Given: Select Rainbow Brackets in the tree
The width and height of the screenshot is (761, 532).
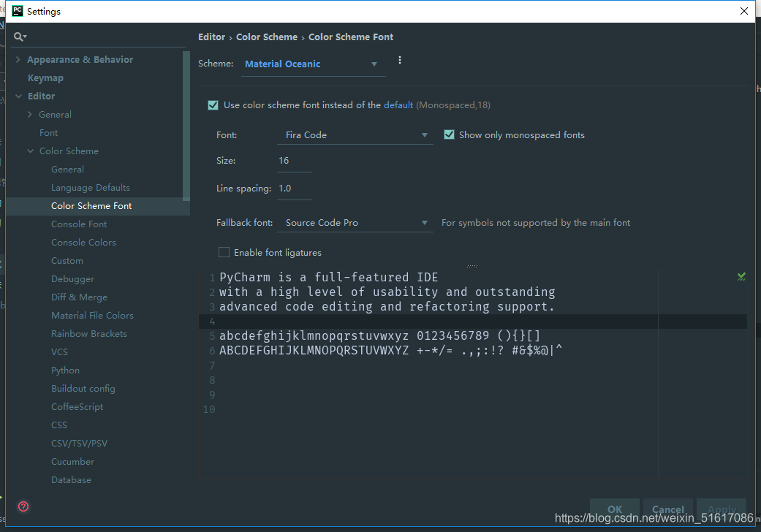Looking at the screenshot, I should (88, 334).
